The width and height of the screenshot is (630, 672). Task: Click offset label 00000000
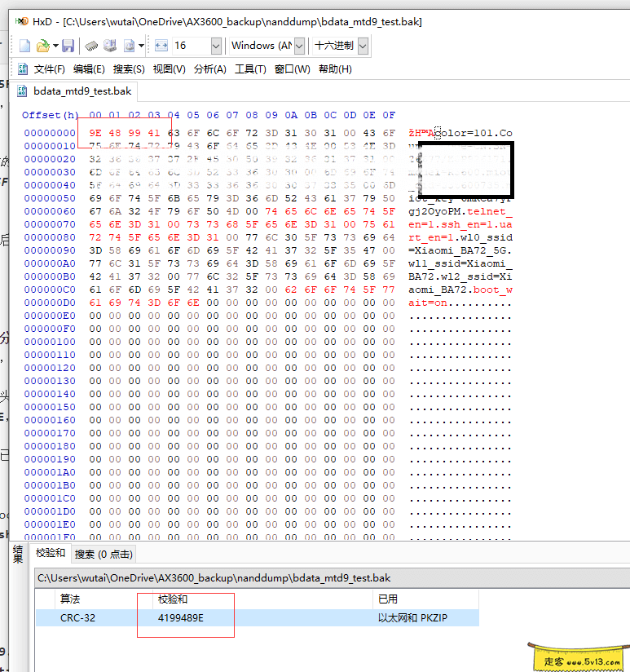click(x=50, y=133)
